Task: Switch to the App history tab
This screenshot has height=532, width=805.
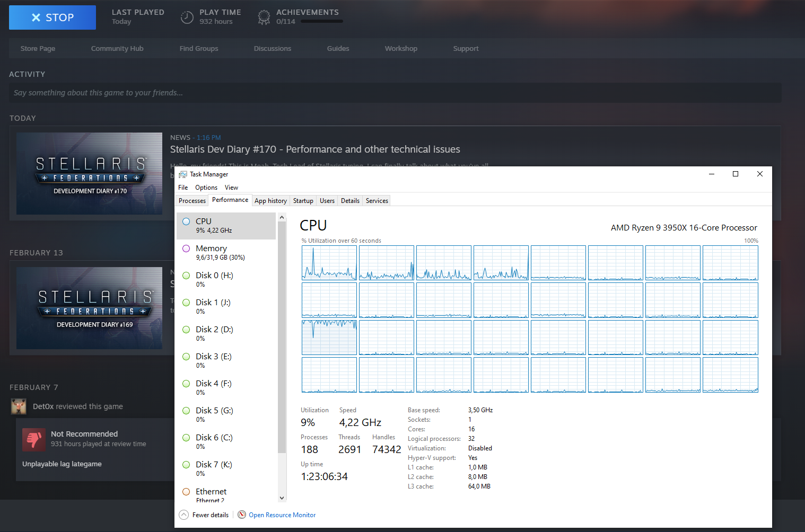Action: pyautogui.click(x=270, y=201)
